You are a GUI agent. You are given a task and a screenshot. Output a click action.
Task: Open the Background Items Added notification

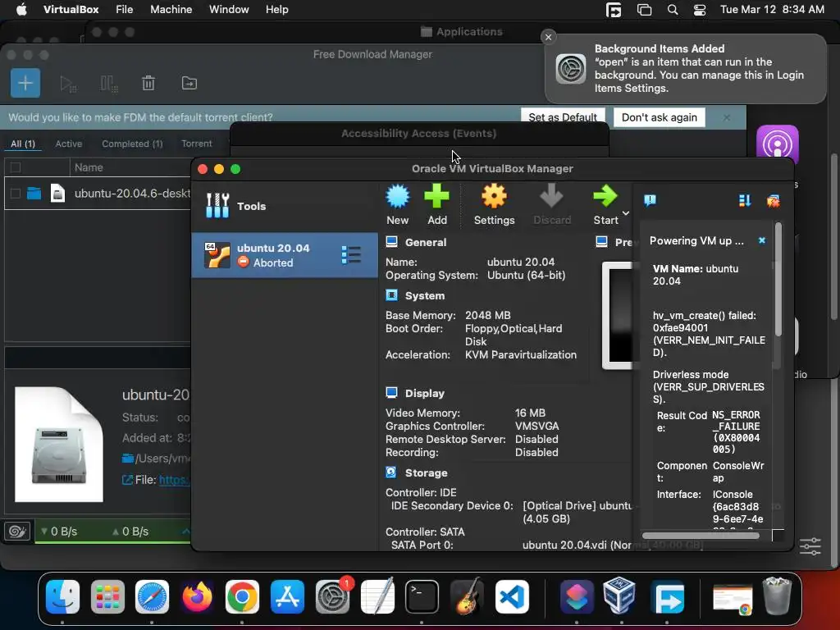686,69
